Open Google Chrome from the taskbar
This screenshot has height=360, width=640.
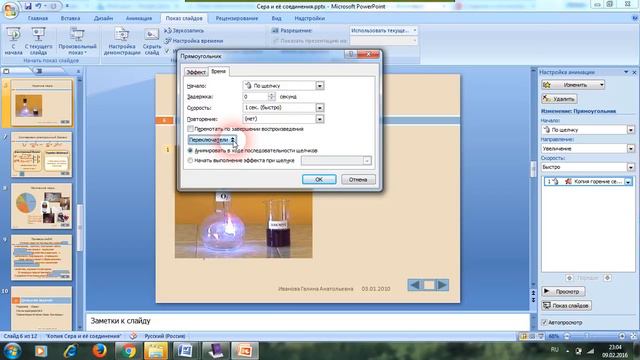[128, 351]
